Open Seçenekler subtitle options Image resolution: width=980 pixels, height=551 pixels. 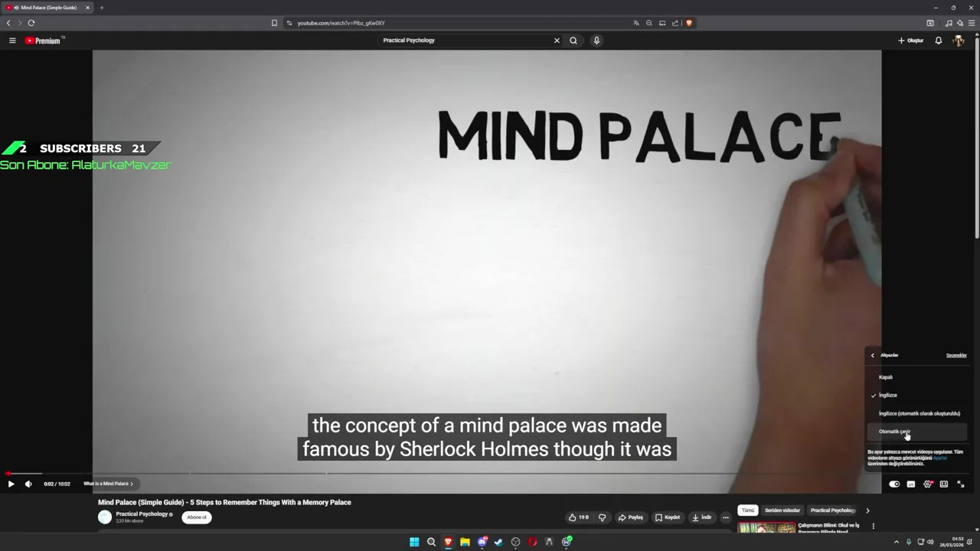pyautogui.click(x=956, y=355)
